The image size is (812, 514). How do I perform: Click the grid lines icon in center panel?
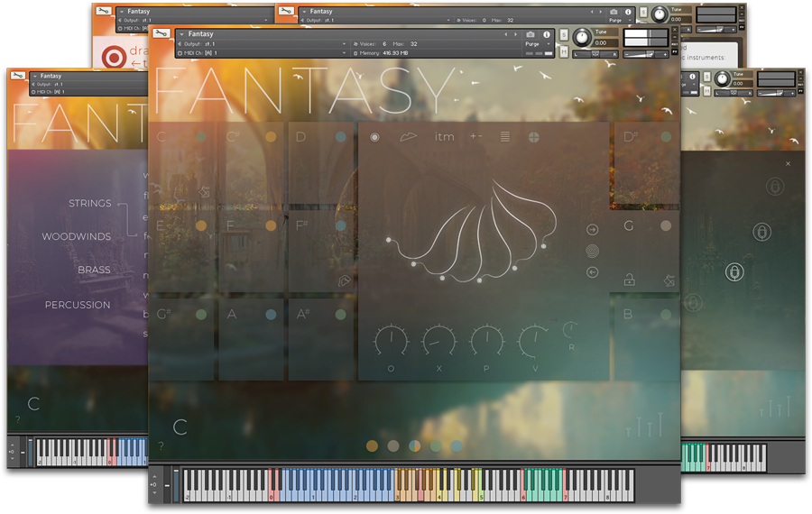[505, 137]
